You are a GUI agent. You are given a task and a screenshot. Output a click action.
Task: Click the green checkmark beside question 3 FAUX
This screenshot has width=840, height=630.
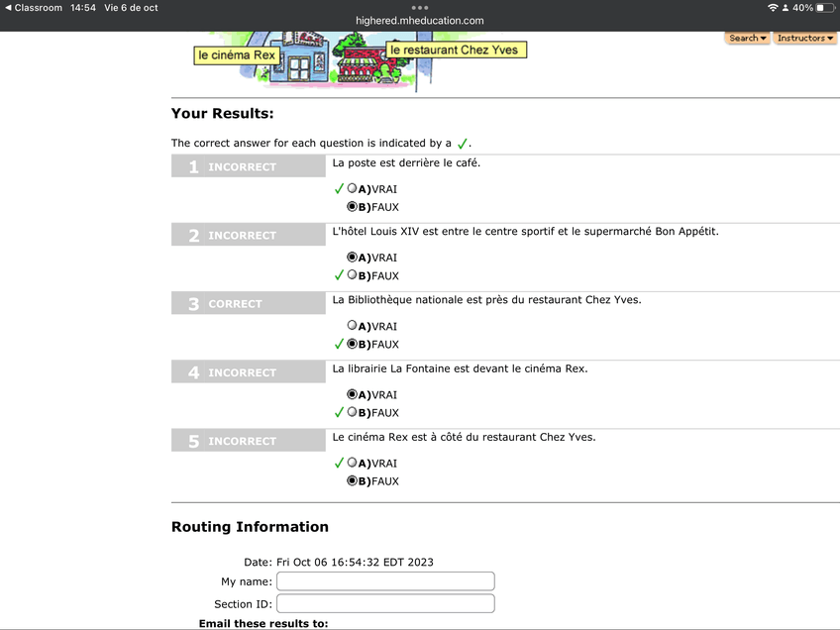click(339, 344)
